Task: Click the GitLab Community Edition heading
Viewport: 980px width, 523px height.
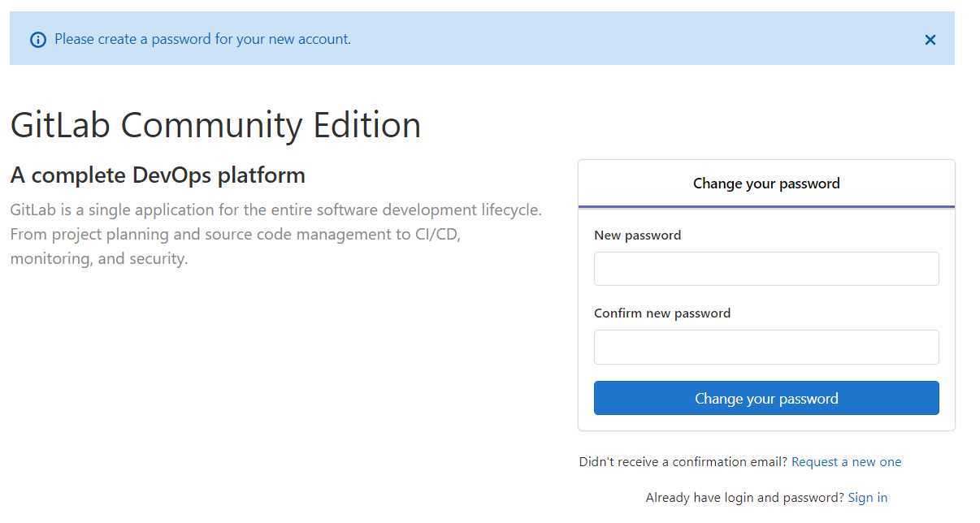Action: click(x=215, y=125)
